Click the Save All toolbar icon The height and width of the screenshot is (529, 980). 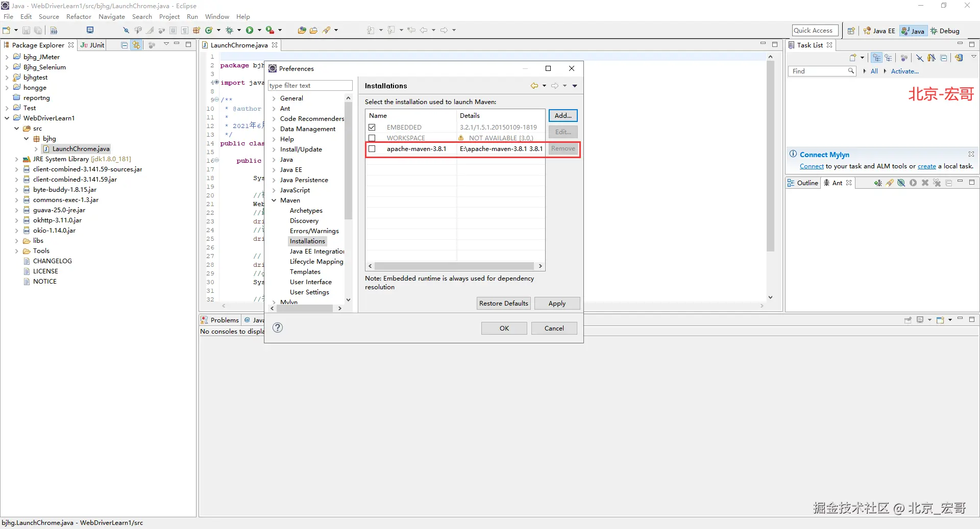click(x=38, y=31)
